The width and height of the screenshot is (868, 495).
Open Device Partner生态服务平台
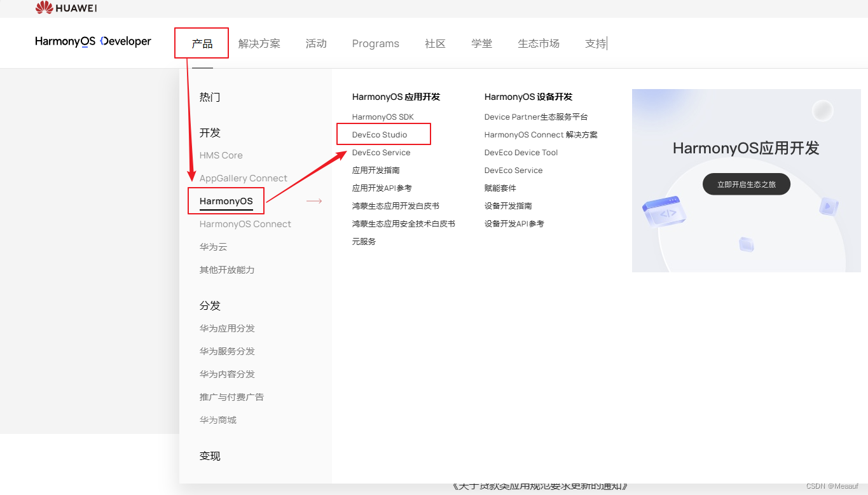coord(536,116)
